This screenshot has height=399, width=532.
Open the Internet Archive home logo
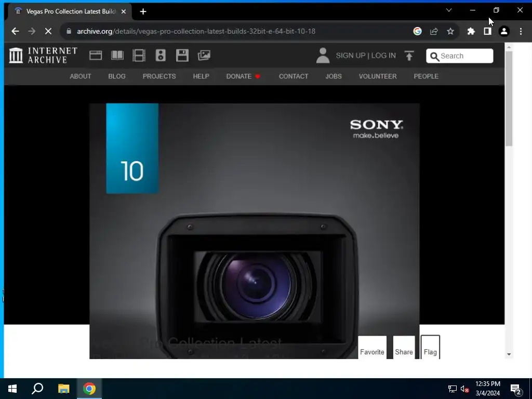(x=44, y=55)
